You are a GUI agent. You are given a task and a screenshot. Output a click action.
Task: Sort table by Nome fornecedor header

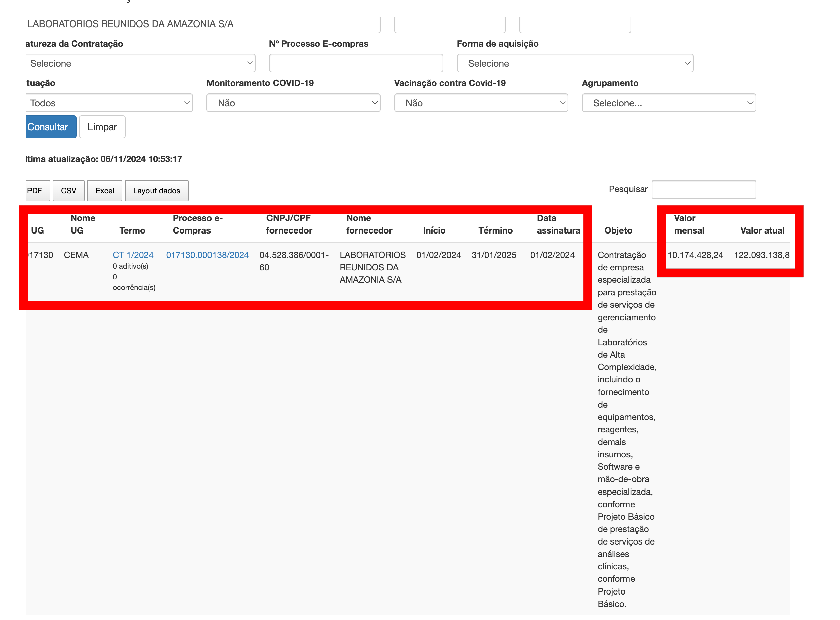tap(369, 224)
